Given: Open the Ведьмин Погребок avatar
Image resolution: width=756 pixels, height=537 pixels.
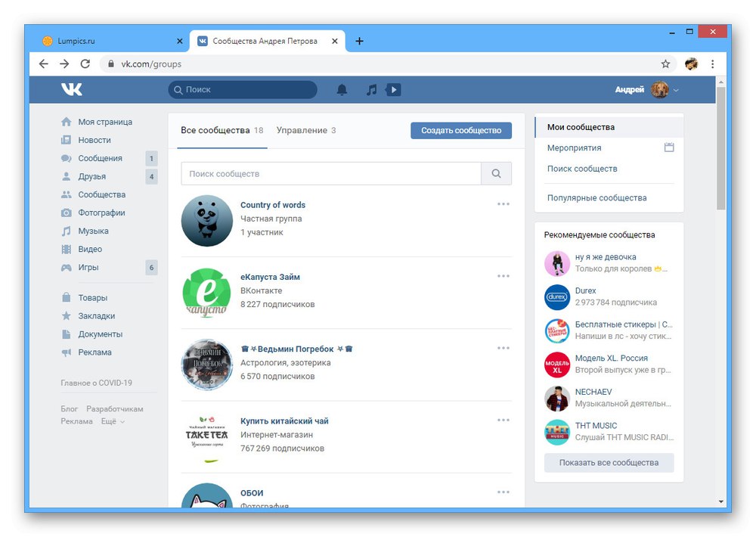Looking at the screenshot, I should click(207, 365).
